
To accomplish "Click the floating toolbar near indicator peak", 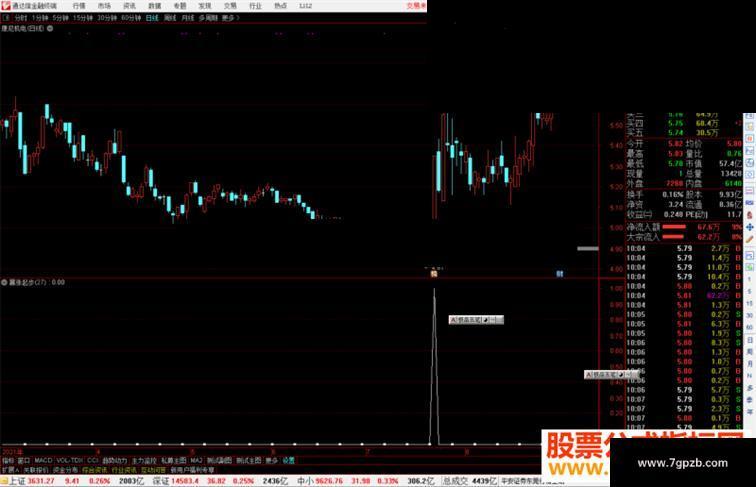I will [x=476, y=320].
